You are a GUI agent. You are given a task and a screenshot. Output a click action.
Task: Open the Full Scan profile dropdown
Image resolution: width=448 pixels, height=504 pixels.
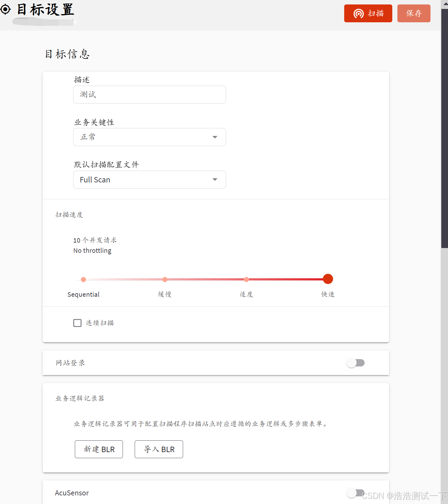pyautogui.click(x=150, y=180)
